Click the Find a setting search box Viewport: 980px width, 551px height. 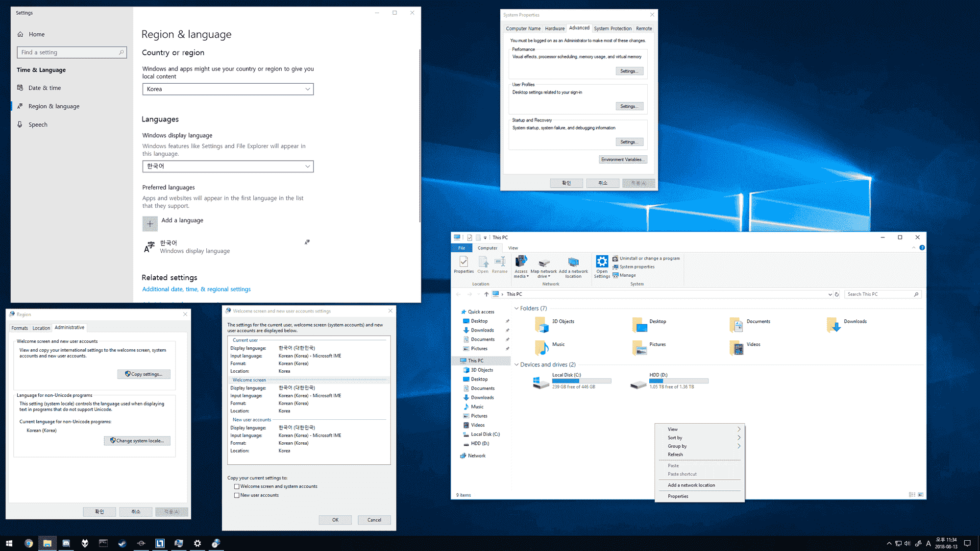72,52
